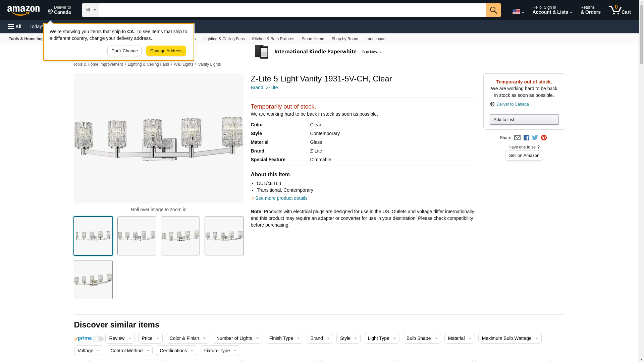Share via email envelope icon

[x=517, y=138]
